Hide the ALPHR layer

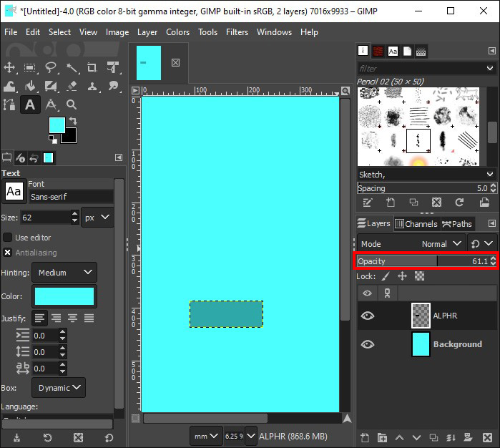point(367,316)
